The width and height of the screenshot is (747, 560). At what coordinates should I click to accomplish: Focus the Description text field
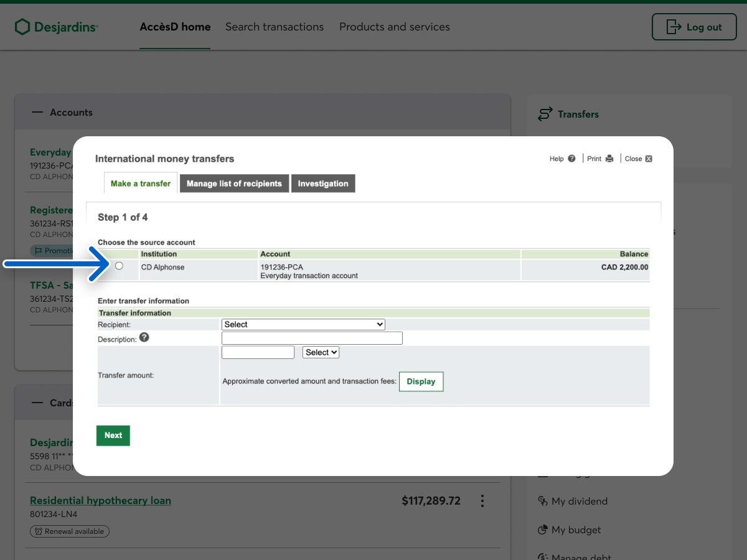click(312, 338)
